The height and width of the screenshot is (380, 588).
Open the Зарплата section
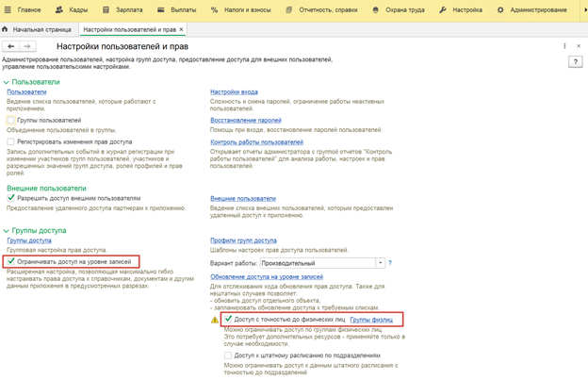click(x=122, y=9)
